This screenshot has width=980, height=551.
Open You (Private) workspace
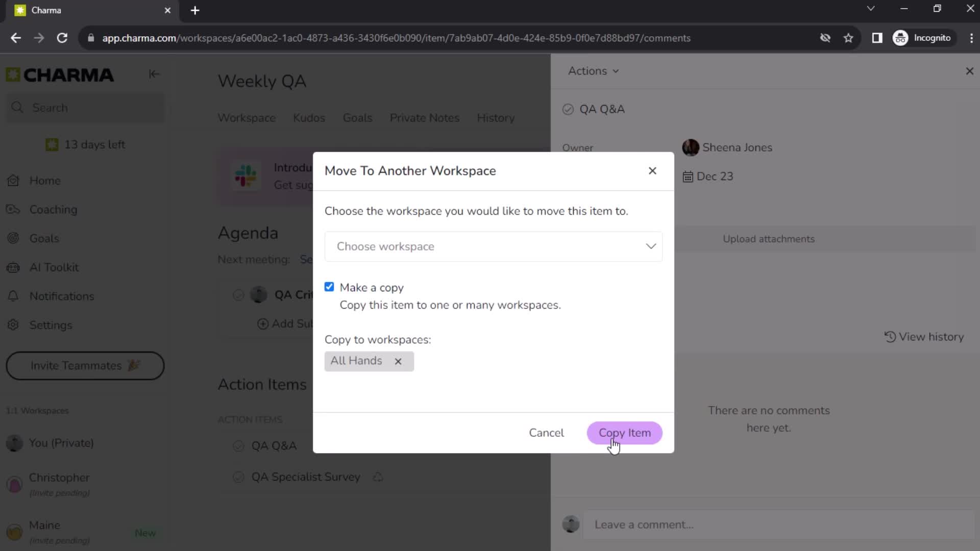(61, 443)
